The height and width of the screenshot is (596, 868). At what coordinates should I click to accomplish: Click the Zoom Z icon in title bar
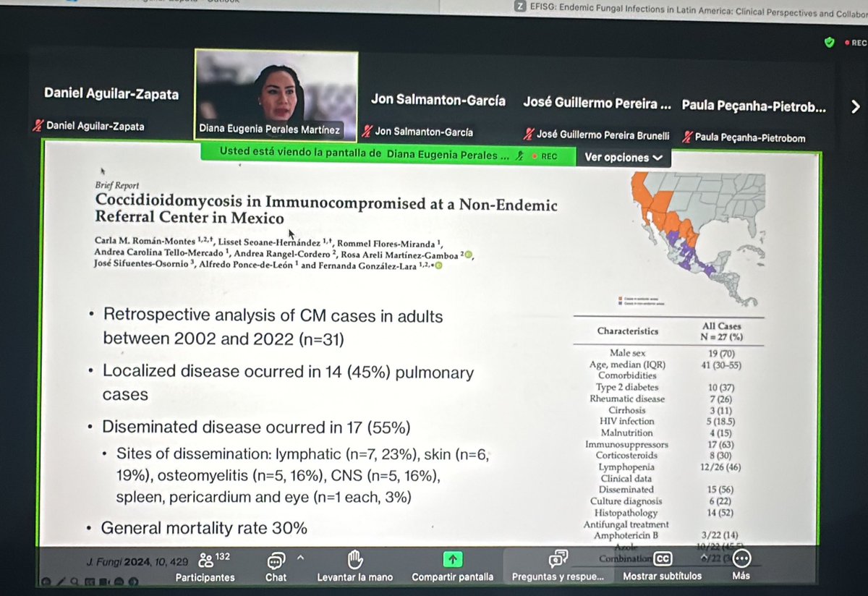pos(519,7)
